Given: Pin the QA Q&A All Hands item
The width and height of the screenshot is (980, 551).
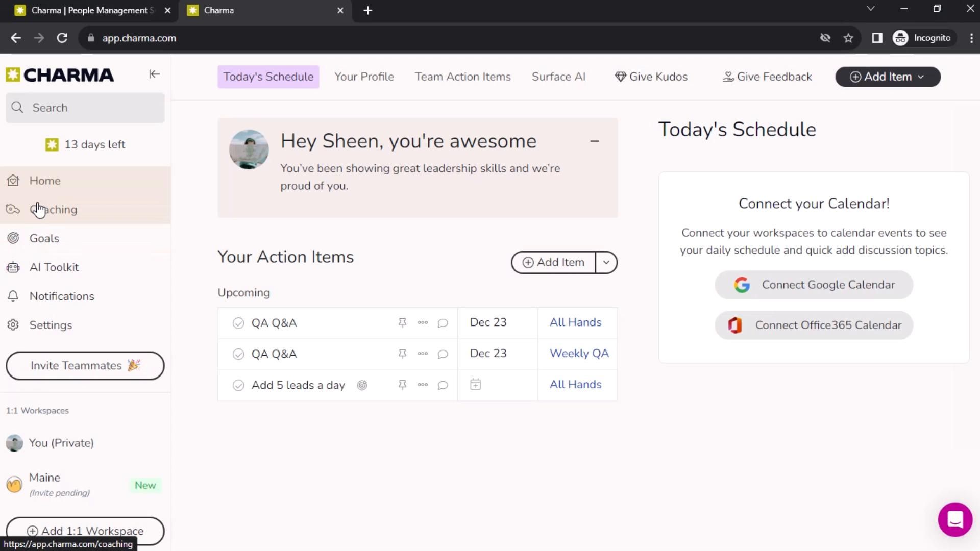Looking at the screenshot, I should [402, 323].
